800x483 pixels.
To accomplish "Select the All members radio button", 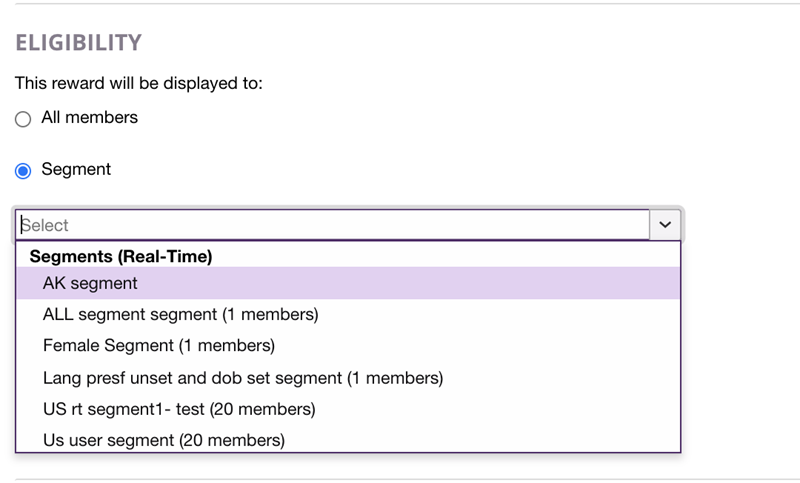I will coord(23,119).
